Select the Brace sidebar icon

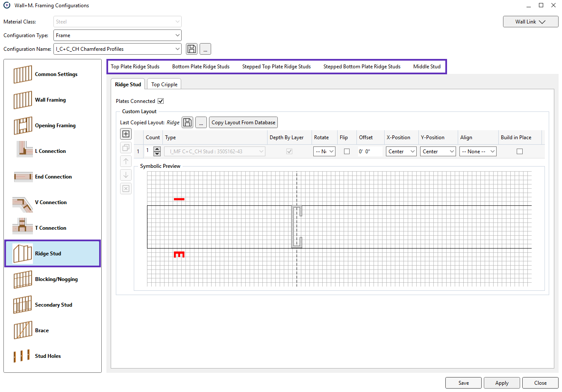[23, 331]
